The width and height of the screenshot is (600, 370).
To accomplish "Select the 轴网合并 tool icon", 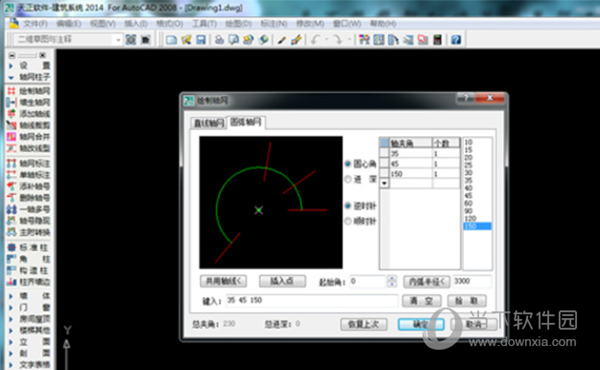I will point(11,137).
